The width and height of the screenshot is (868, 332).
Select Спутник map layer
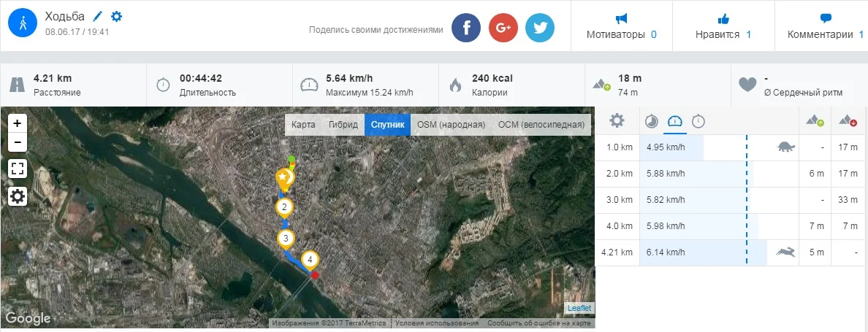pyautogui.click(x=387, y=124)
